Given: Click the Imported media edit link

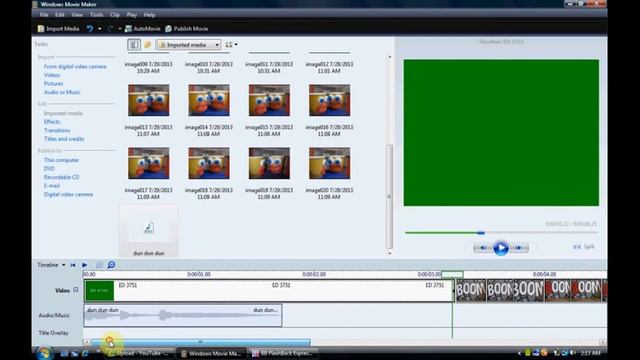Looking at the screenshot, I should [x=63, y=113].
